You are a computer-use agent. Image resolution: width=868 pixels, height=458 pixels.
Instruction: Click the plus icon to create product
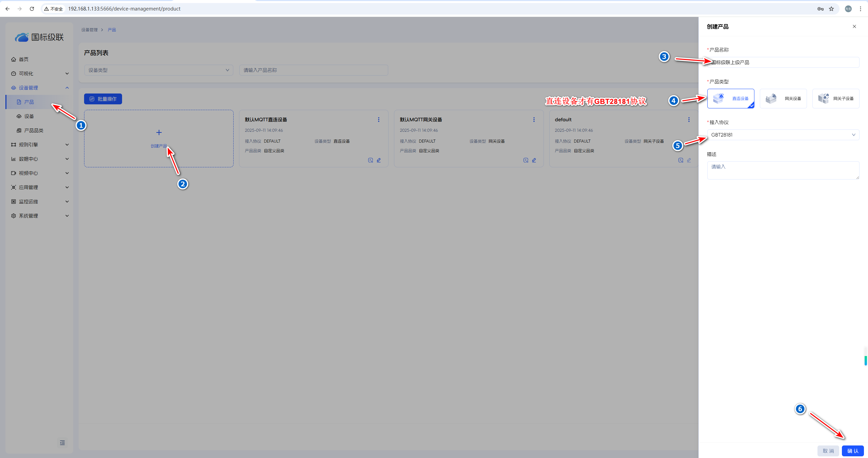click(159, 132)
